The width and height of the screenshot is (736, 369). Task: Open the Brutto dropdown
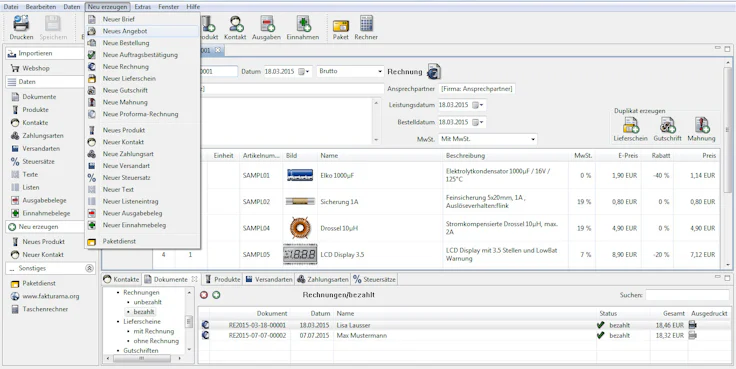(351, 71)
